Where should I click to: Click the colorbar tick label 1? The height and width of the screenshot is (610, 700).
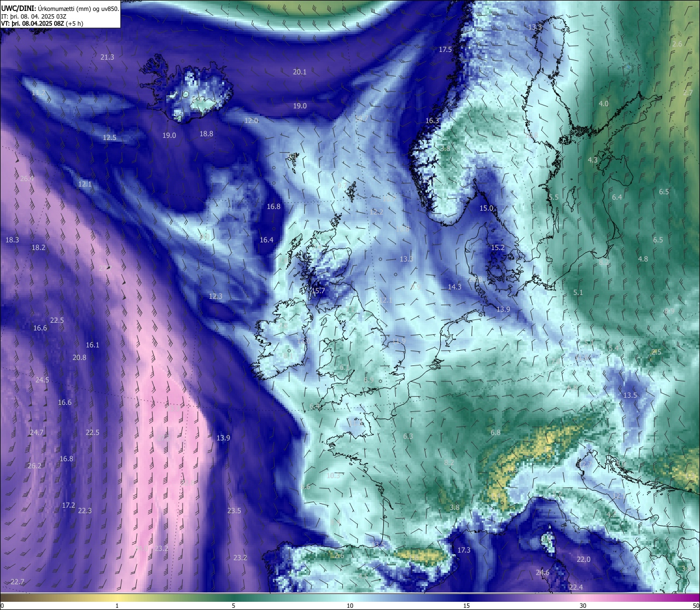[117, 605]
